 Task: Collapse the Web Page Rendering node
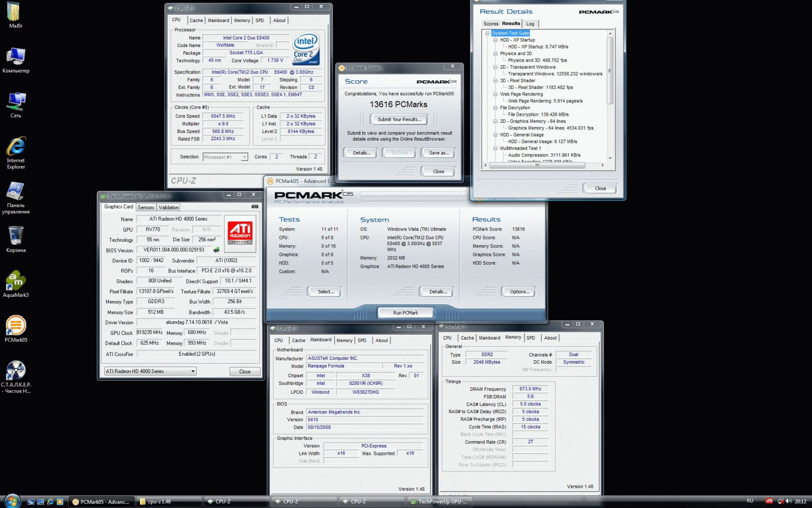click(x=495, y=94)
